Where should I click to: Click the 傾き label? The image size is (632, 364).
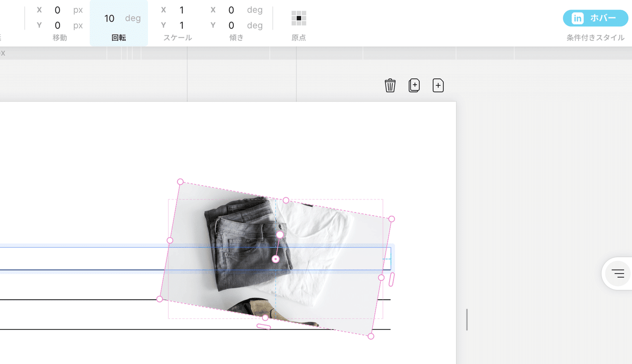coord(236,38)
